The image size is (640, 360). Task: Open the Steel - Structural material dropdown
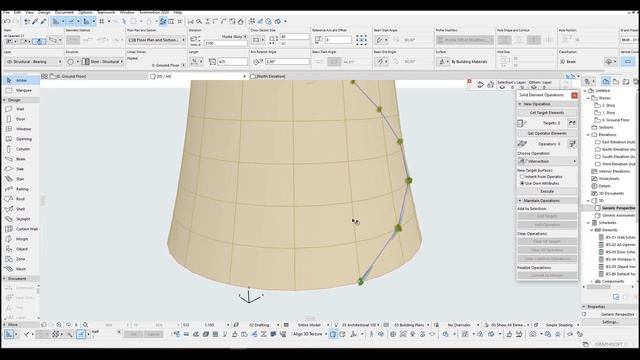(x=103, y=62)
